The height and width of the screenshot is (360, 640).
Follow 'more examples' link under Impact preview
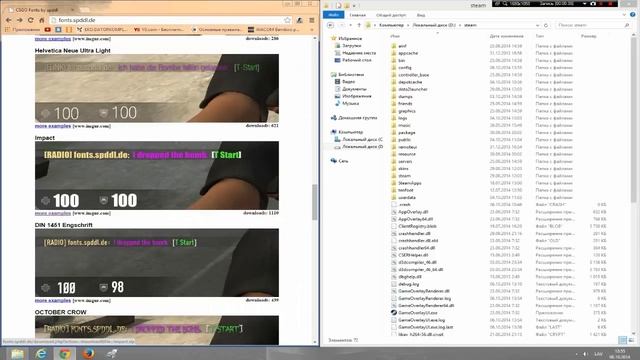click(53, 213)
